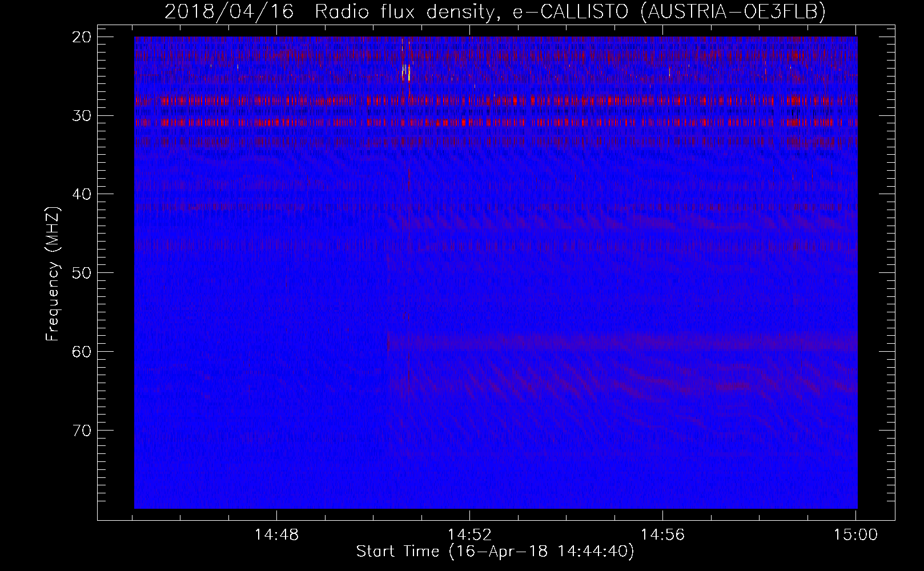Screen dimensions: 924x571
Task: Select the 60 MHz frequency tick label
Action: coord(83,351)
